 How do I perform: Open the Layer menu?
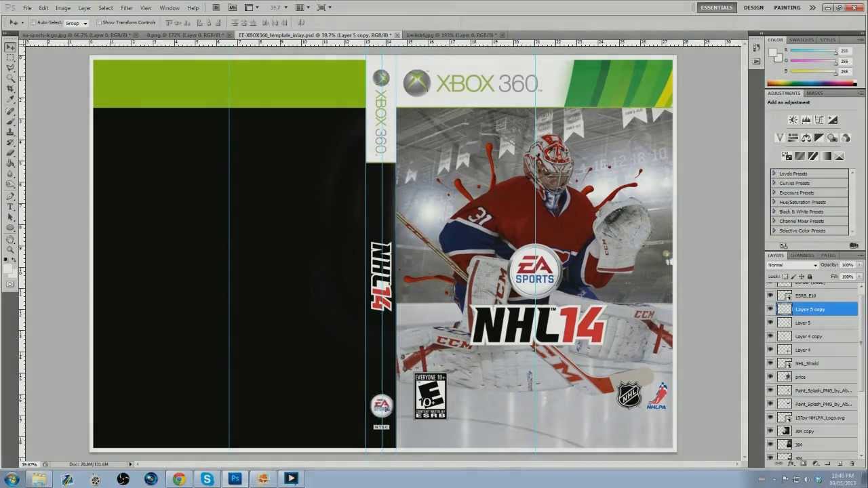[x=84, y=8]
